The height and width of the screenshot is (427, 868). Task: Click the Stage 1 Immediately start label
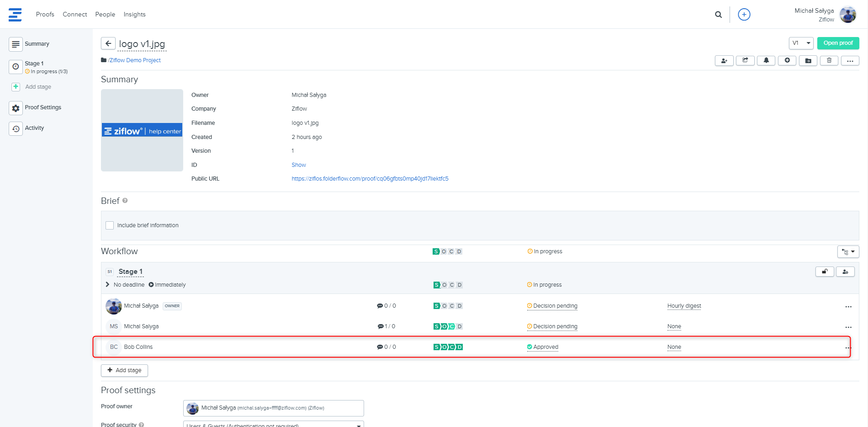(167, 285)
